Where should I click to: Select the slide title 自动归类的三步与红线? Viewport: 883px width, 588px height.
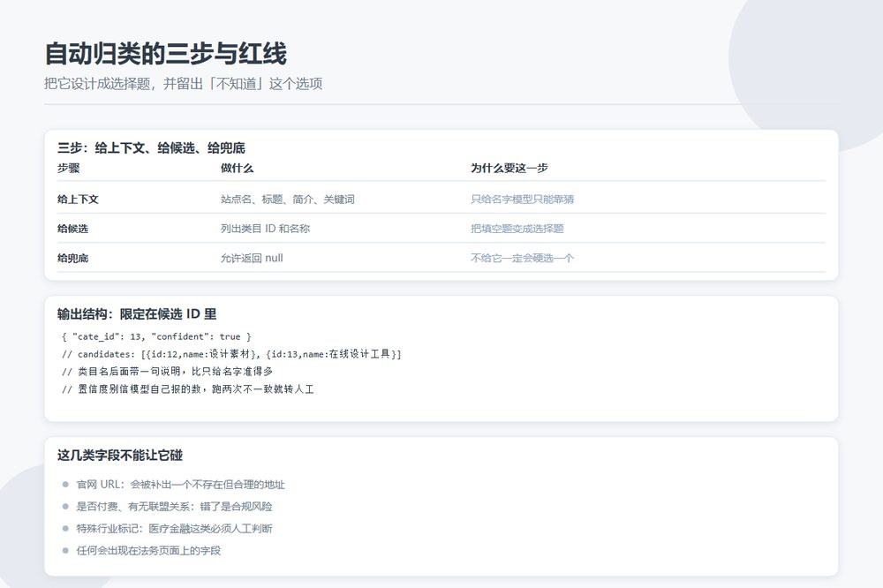click(x=166, y=54)
